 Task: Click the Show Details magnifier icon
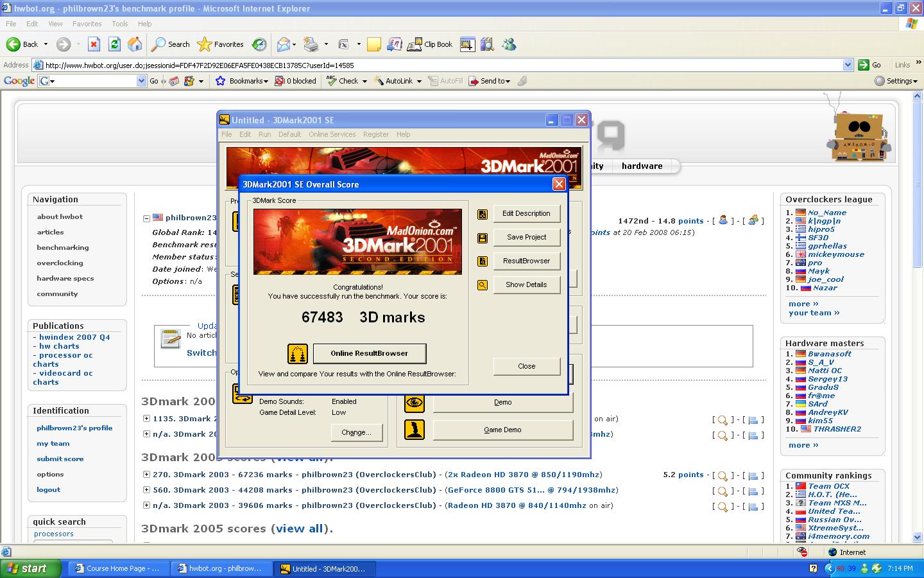(x=483, y=285)
